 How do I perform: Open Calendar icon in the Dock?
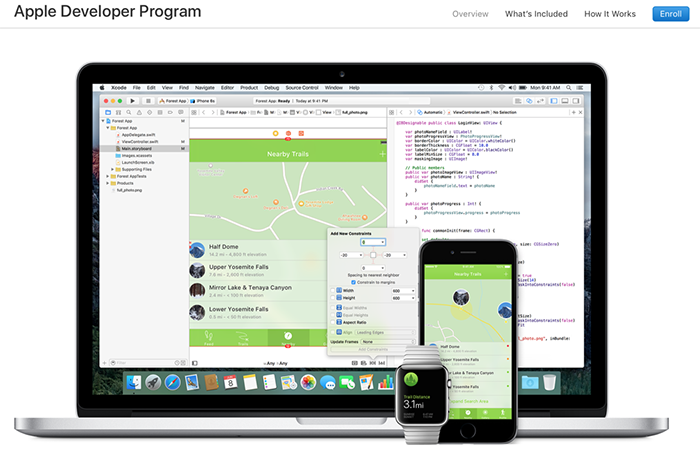230,383
